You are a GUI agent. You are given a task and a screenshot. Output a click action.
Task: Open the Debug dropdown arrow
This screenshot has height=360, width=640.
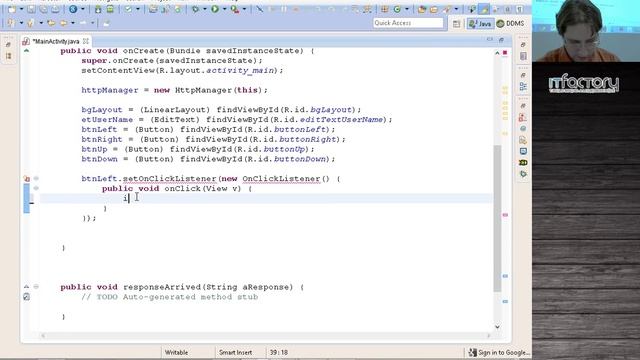204,9
